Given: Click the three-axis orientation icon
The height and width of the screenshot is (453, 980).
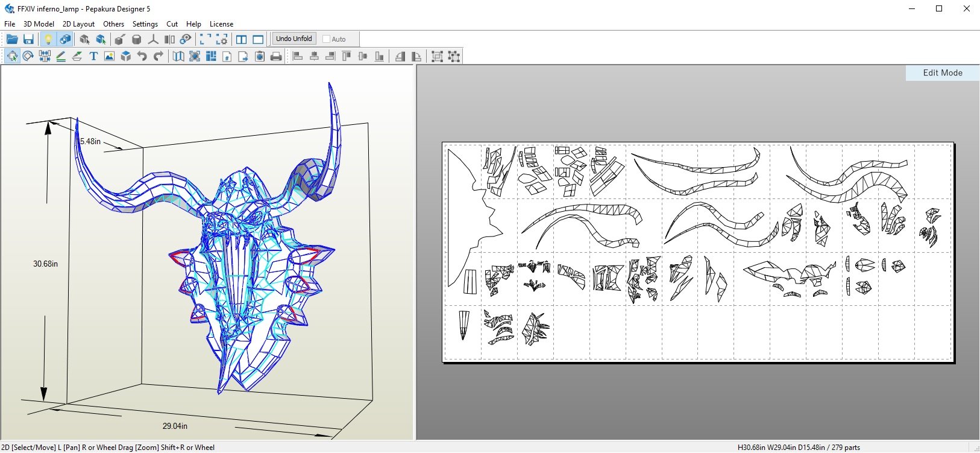Looking at the screenshot, I should (x=153, y=39).
